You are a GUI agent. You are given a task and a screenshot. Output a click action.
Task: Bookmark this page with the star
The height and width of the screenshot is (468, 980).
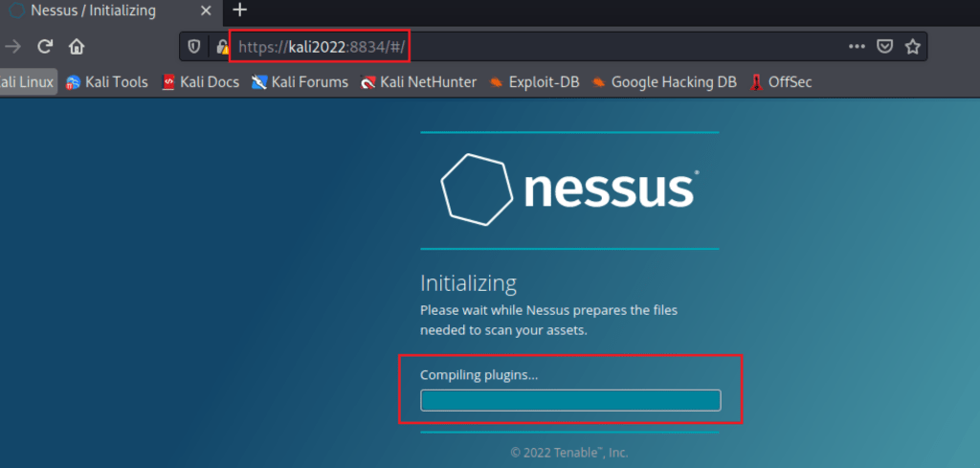coord(912,47)
